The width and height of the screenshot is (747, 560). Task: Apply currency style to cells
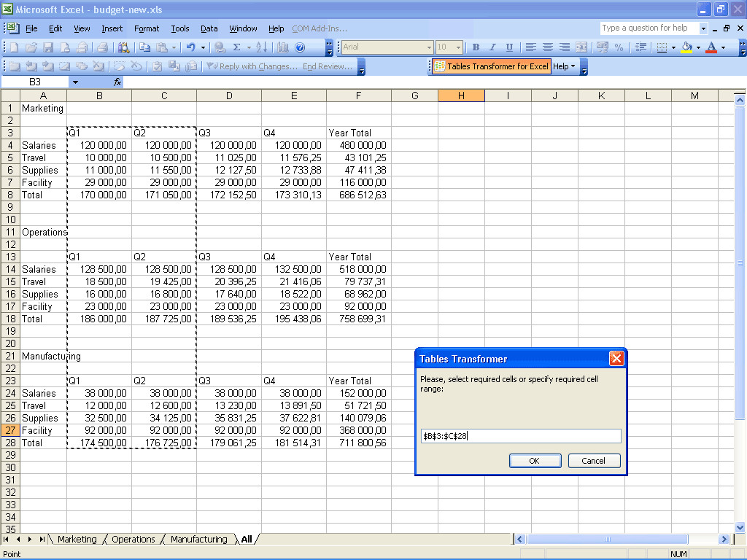tap(602, 47)
